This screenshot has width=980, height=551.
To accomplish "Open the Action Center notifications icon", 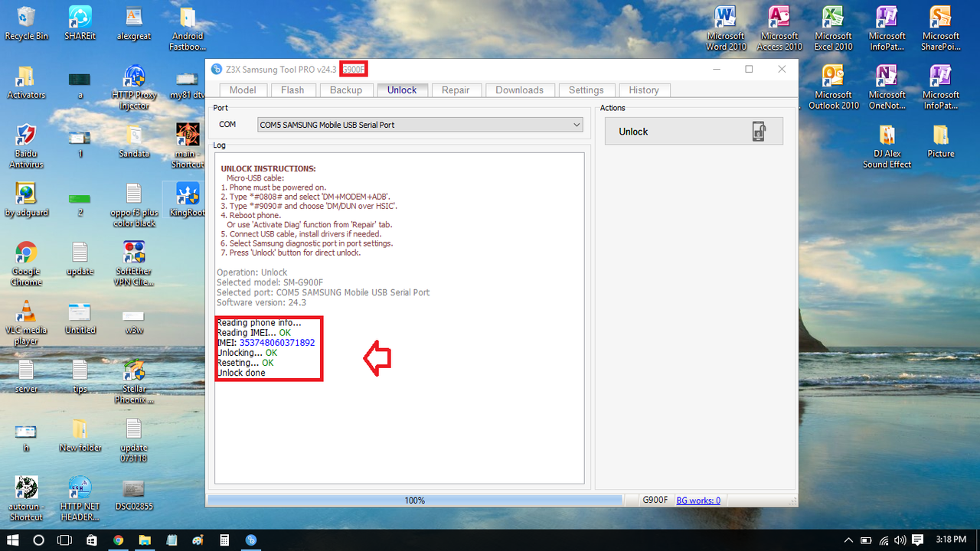I will 918,540.
